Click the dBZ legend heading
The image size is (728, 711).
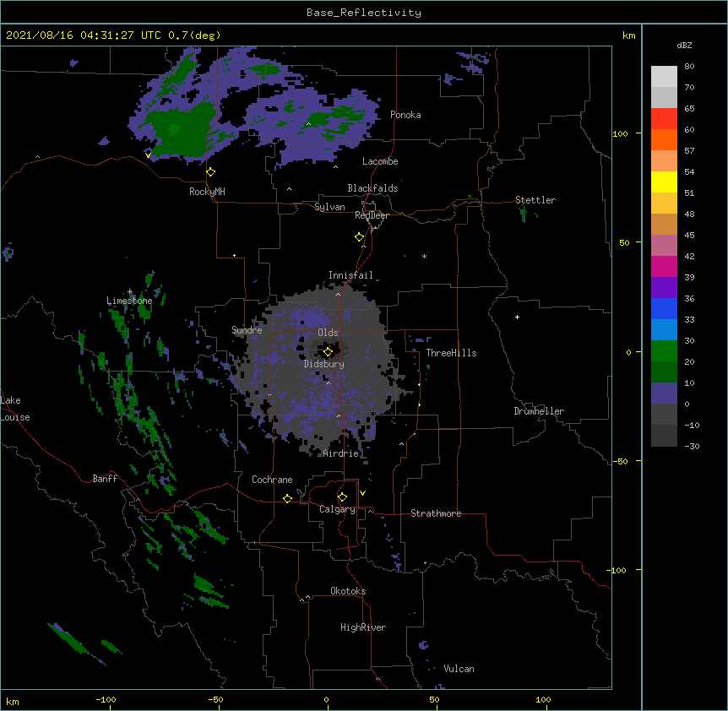click(x=684, y=46)
